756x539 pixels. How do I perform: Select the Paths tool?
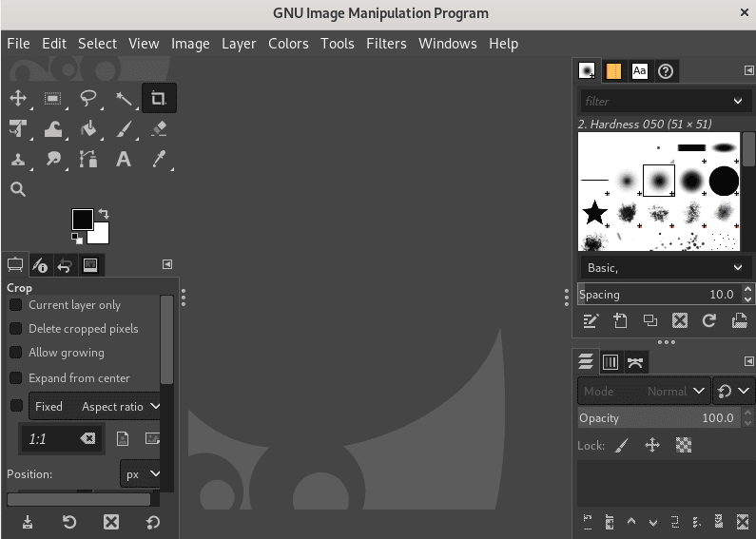point(88,159)
